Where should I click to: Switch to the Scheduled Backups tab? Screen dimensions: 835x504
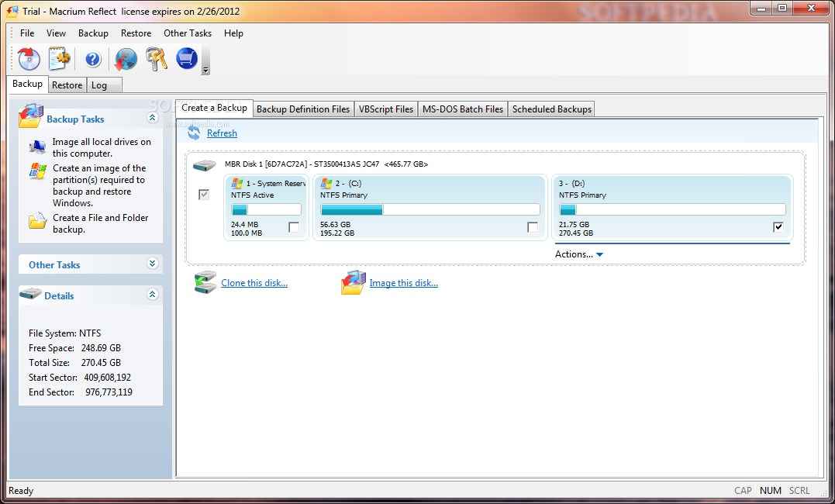coord(551,109)
